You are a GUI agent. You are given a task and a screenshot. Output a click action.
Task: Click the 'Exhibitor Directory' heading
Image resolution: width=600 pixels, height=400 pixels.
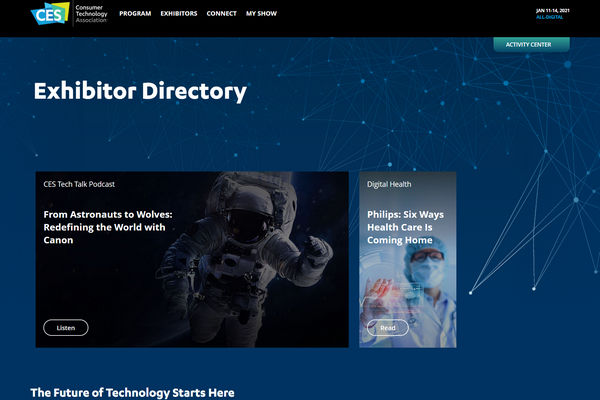coord(140,91)
